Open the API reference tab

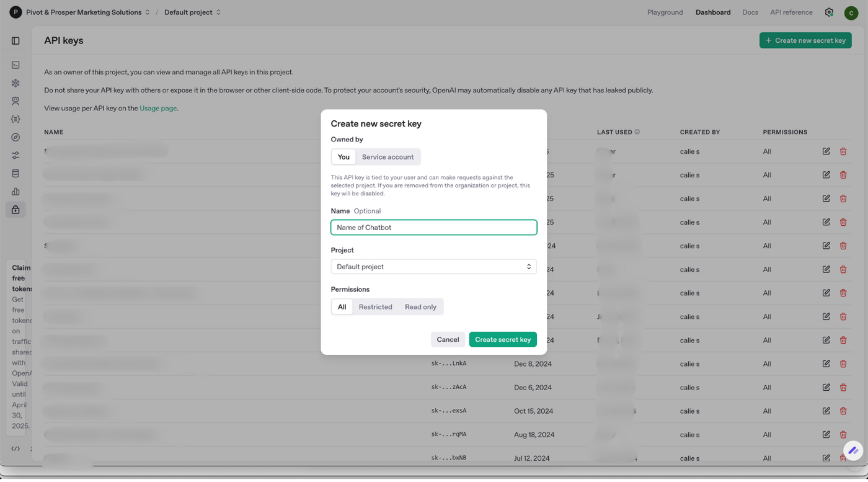tap(791, 12)
